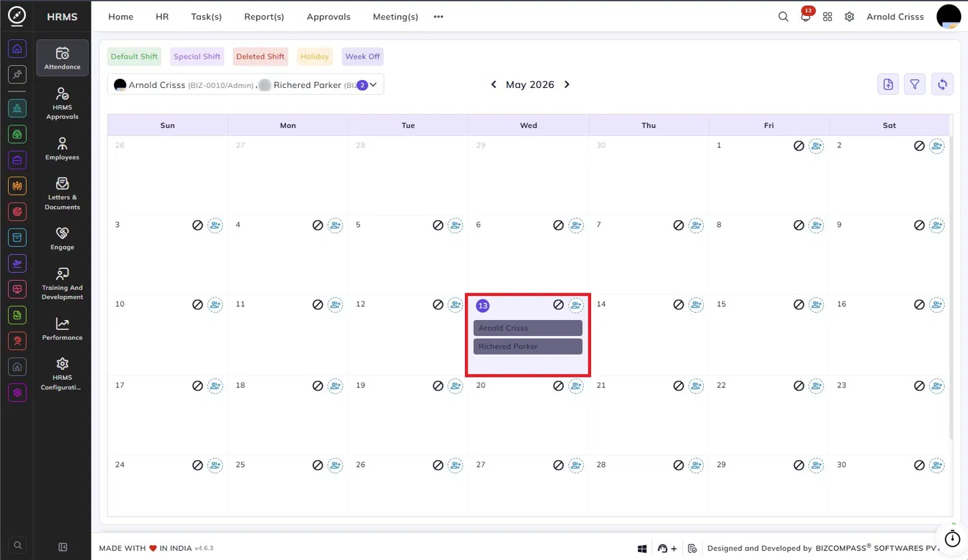Open the filter funnel button
Viewport: 968px width, 560px height.
click(915, 84)
